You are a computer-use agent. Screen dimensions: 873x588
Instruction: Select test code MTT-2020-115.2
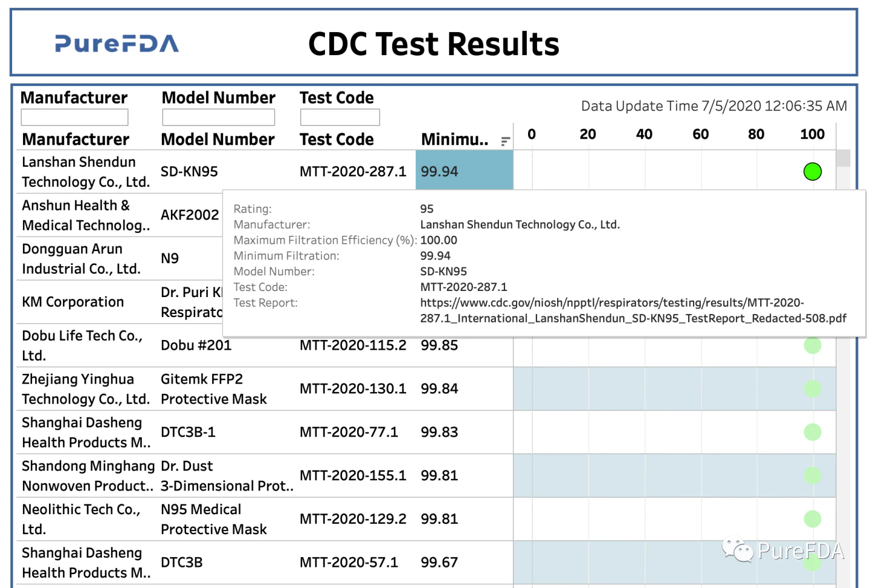353,345
